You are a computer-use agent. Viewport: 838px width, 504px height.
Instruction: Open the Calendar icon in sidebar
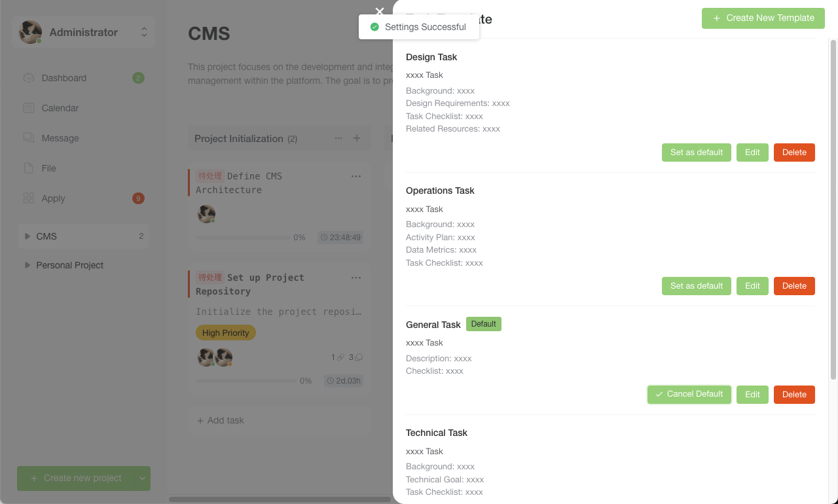pyautogui.click(x=29, y=108)
